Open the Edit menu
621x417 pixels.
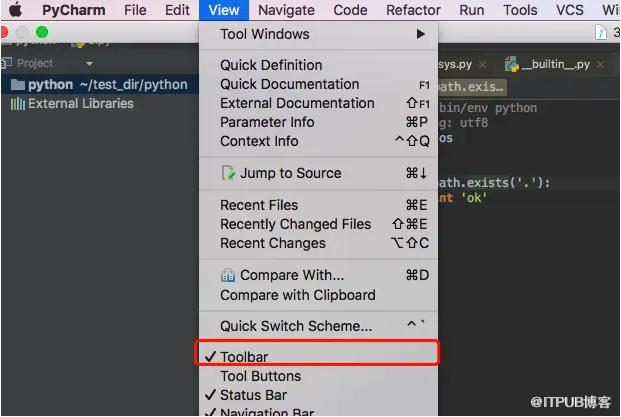[x=177, y=10]
